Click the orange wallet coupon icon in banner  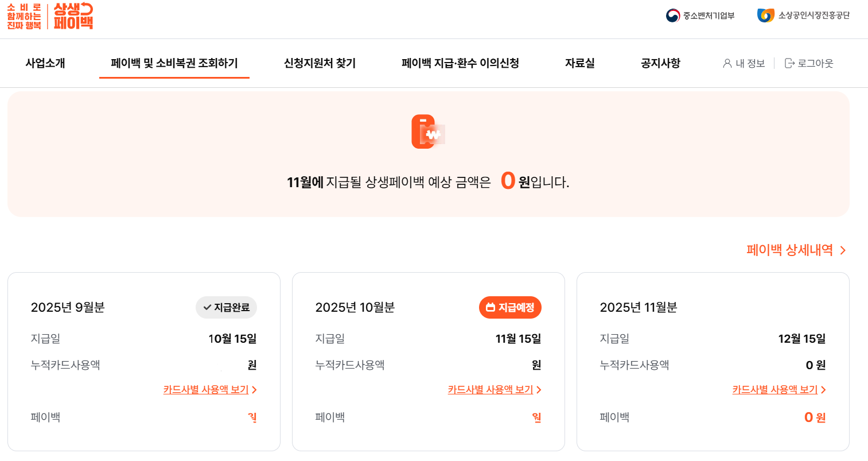pos(428,131)
